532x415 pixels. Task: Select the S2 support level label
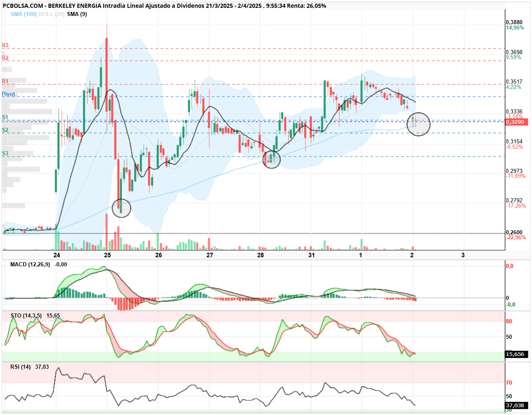coord(5,130)
